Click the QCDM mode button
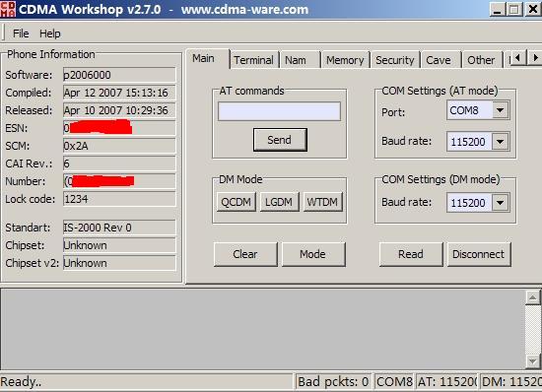Screen dimensions: 542x392 pos(237,202)
